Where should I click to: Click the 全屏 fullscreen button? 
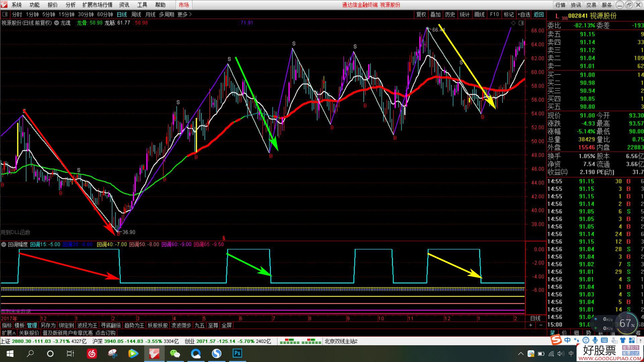click(227, 325)
